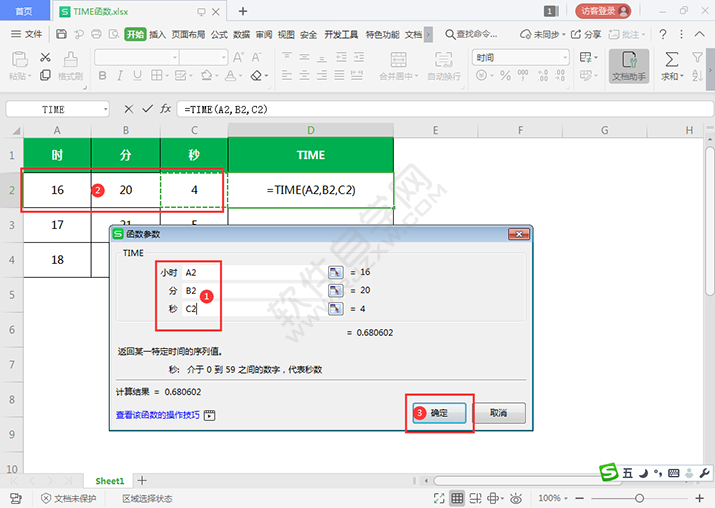Switch to the 开发工具 ribbon tab
The width and height of the screenshot is (715, 508).
click(341, 34)
